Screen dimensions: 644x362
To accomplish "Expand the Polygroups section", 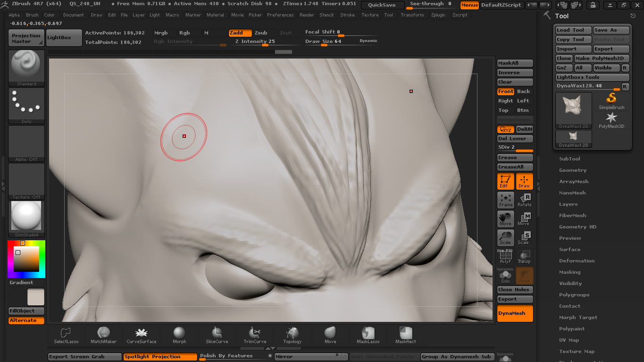I will 574,295.
